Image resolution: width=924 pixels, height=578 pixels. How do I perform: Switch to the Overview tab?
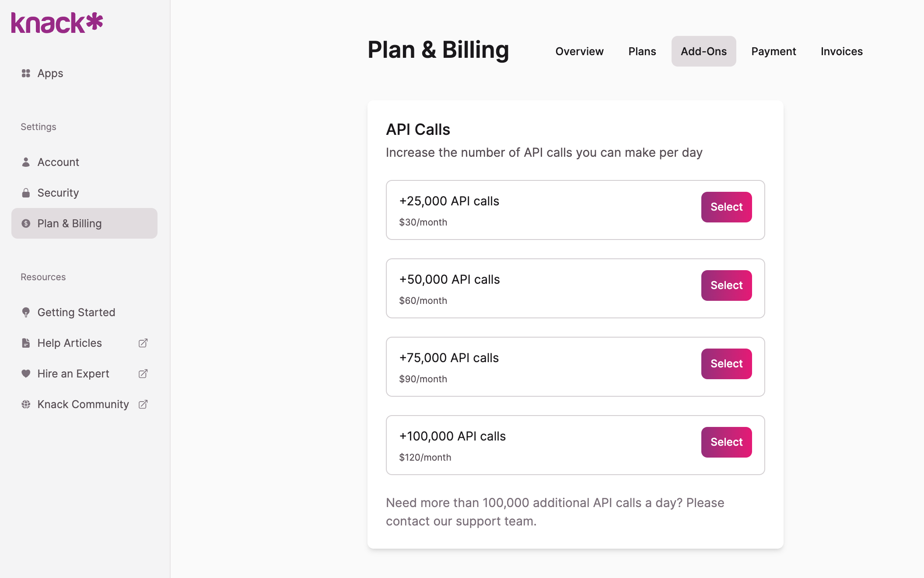[x=579, y=51]
